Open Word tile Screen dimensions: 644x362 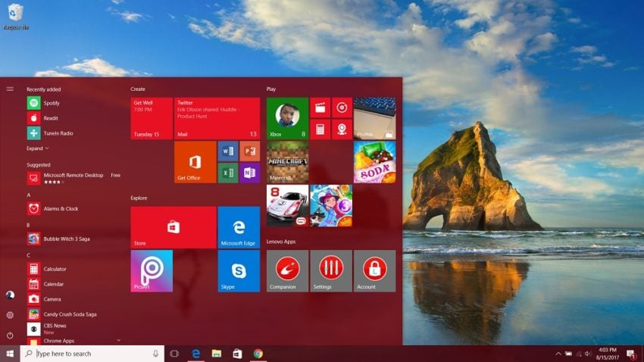pyautogui.click(x=228, y=151)
